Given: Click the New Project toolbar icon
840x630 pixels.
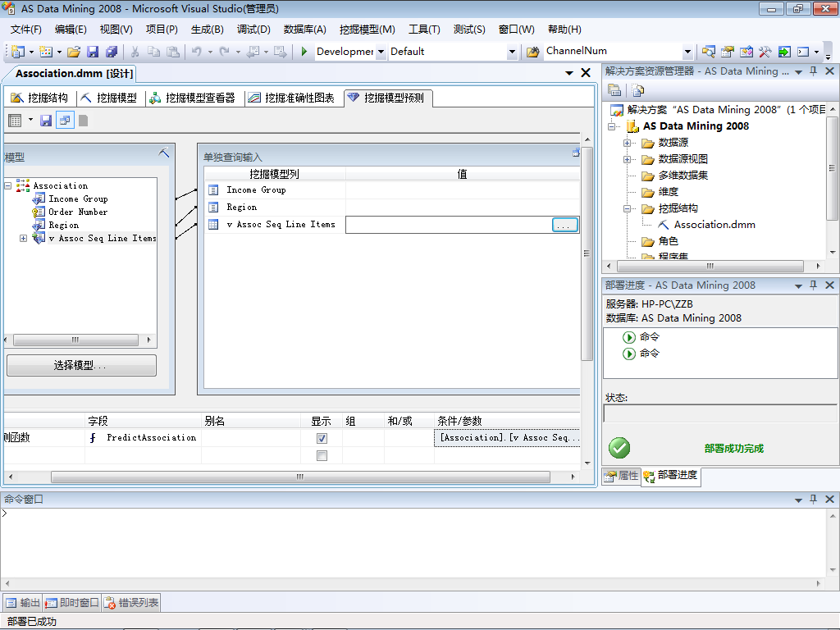Looking at the screenshot, I should coord(18,52).
